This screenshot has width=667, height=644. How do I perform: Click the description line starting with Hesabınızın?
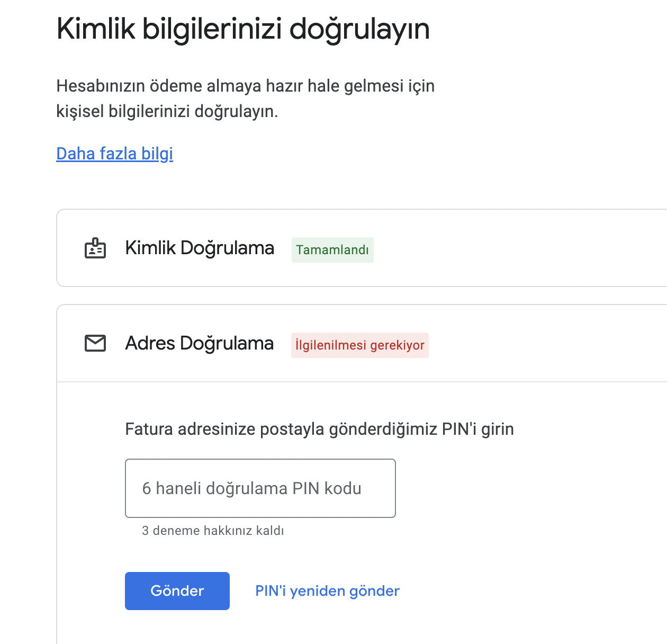coord(246,86)
